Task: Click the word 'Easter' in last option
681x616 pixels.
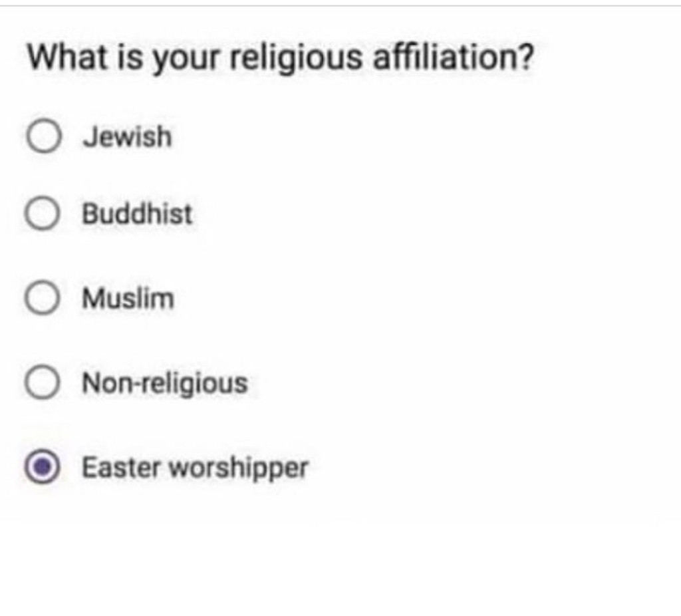Action: pyautogui.click(x=122, y=468)
